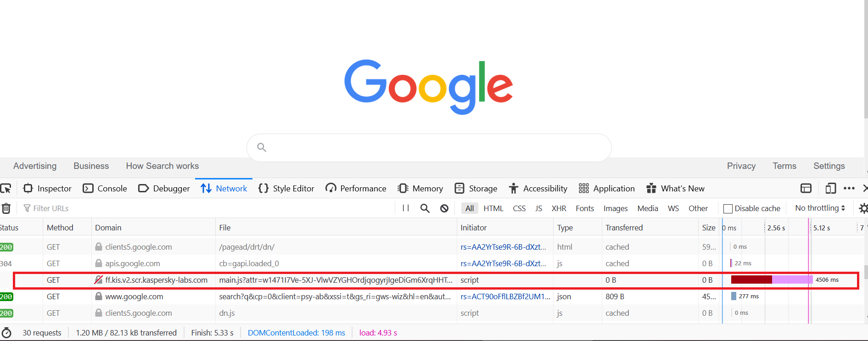Open the How Search works link
This screenshot has height=341, width=868.
coord(162,166)
